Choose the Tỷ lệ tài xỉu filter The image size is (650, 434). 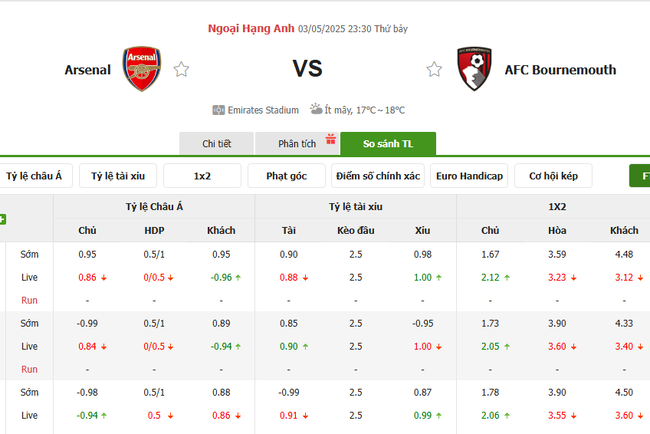point(118,176)
